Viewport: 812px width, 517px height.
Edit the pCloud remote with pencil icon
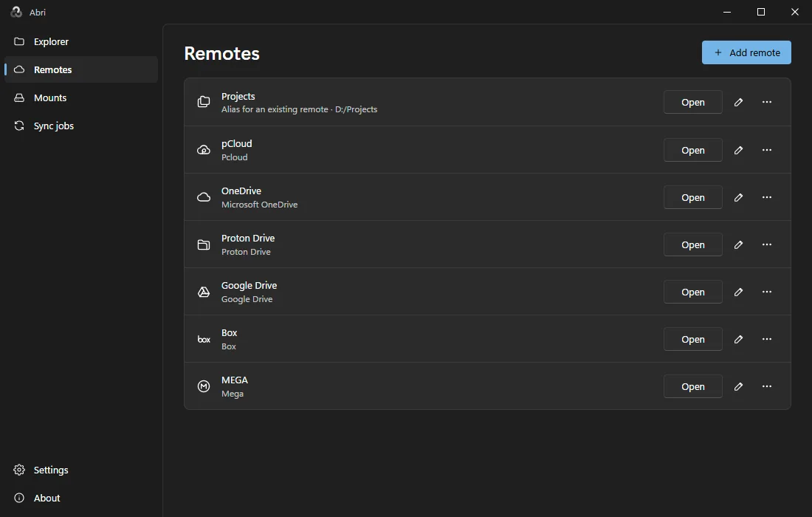(738, 150)
